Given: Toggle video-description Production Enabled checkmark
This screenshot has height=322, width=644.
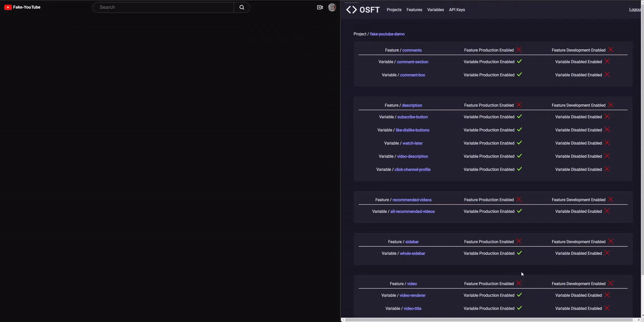Looking at the screenshot, I should tap(519, 156).
